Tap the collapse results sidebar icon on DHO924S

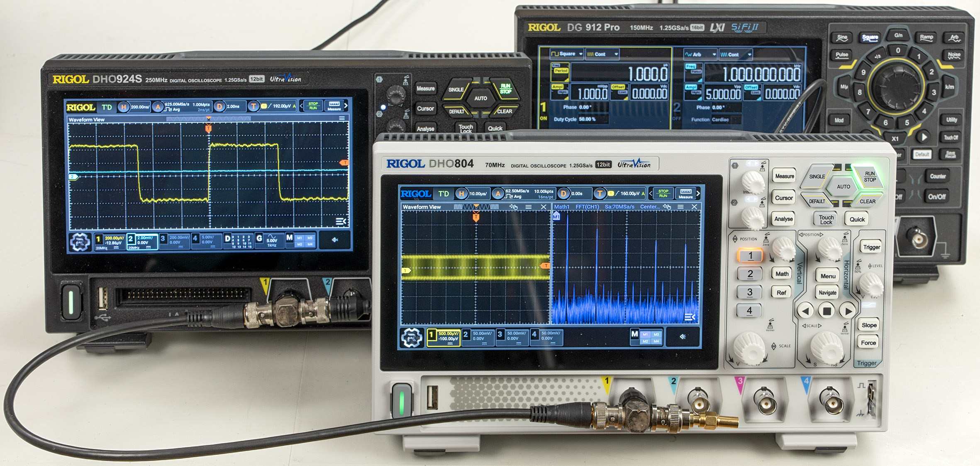click(341, 221)
